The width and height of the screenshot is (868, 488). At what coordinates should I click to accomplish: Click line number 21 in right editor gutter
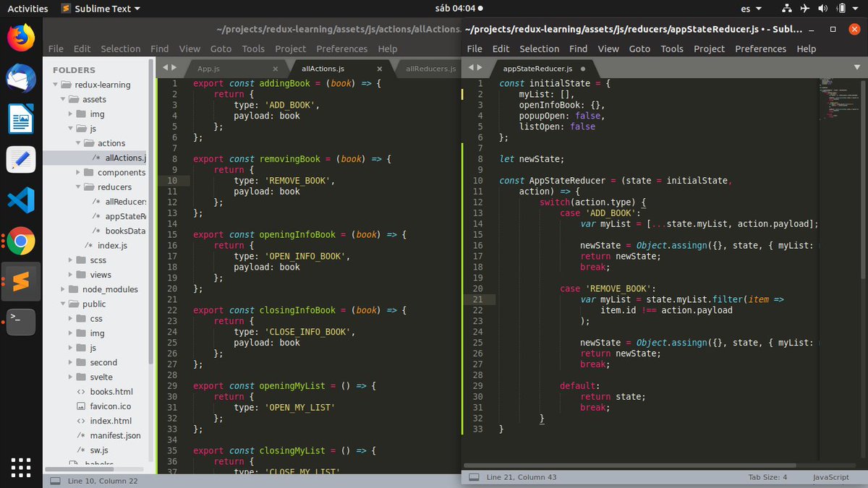[x=478, y=299]
